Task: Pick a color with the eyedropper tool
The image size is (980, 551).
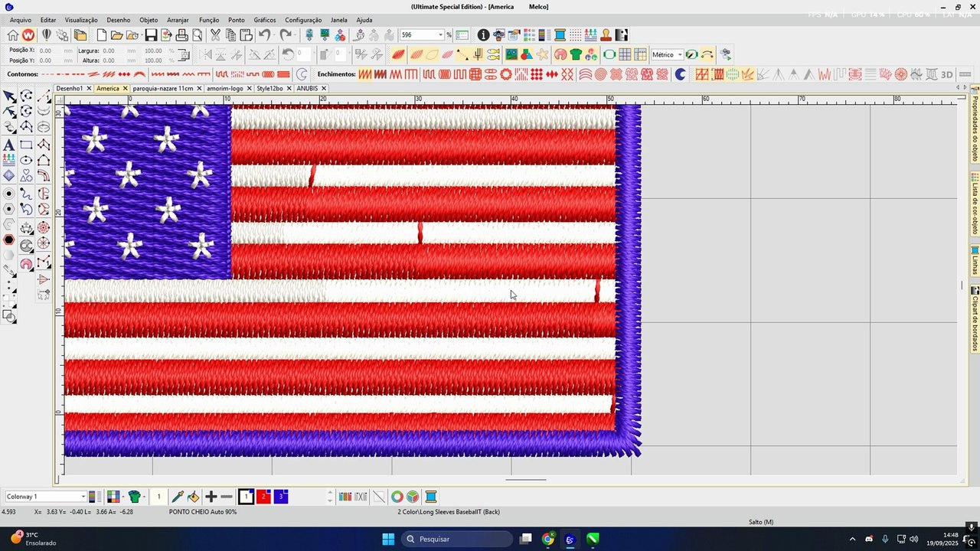Action: coord(178,497)
